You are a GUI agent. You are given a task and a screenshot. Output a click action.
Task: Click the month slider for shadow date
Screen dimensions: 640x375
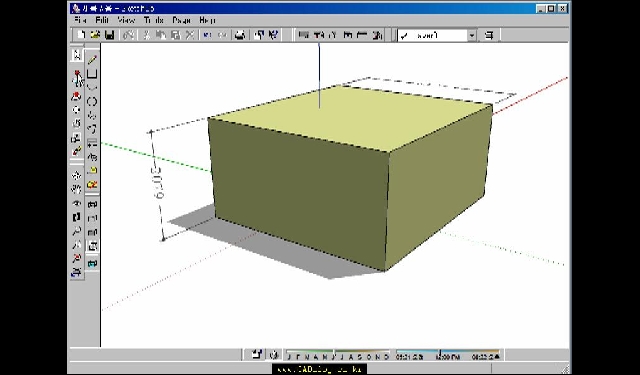click(x=338, y=355)
